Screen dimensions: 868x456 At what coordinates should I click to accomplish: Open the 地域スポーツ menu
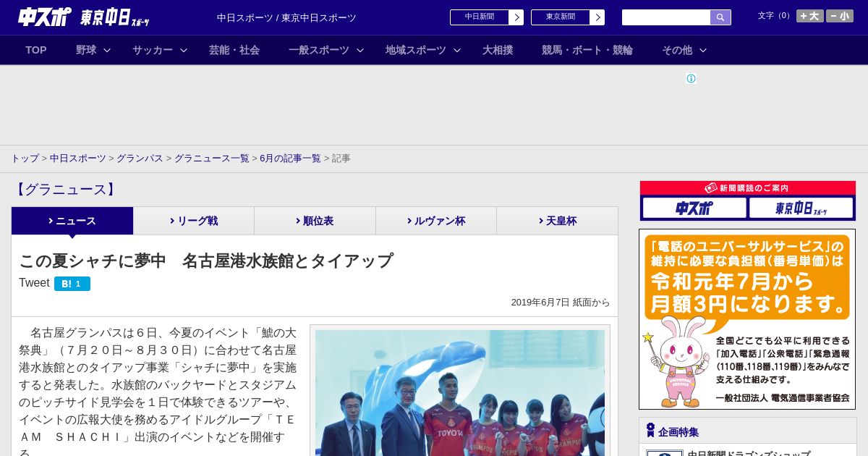click(x=416, y=50)
